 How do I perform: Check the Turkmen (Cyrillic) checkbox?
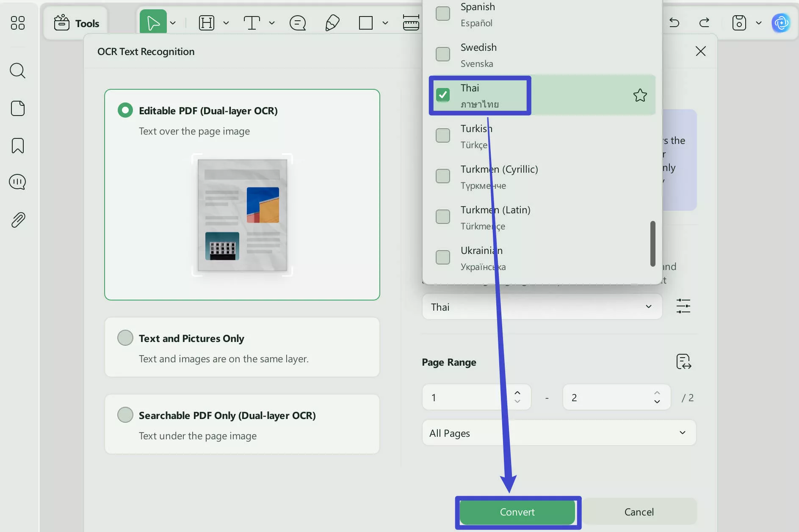click(x=443, y=176)
